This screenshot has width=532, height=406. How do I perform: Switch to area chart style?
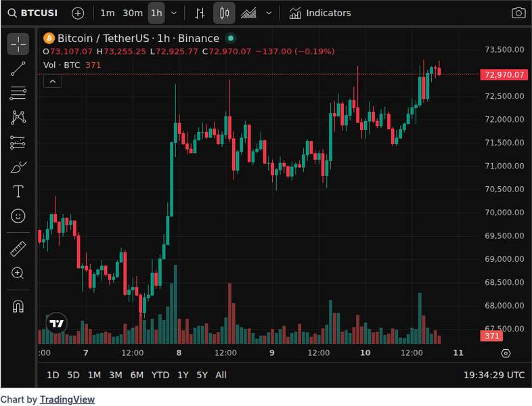[x=248, y=14]
